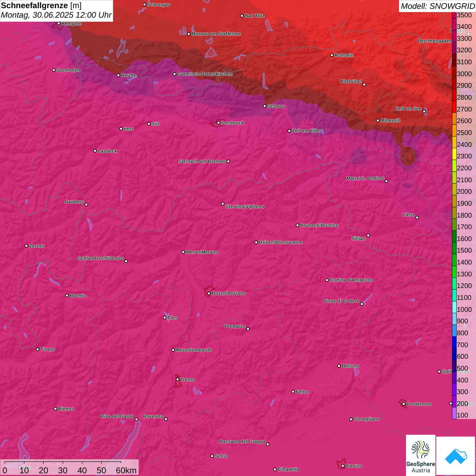Click the 60km scale bar label
This screenshot has width=476, height=476.
click(x=126, y=470)
